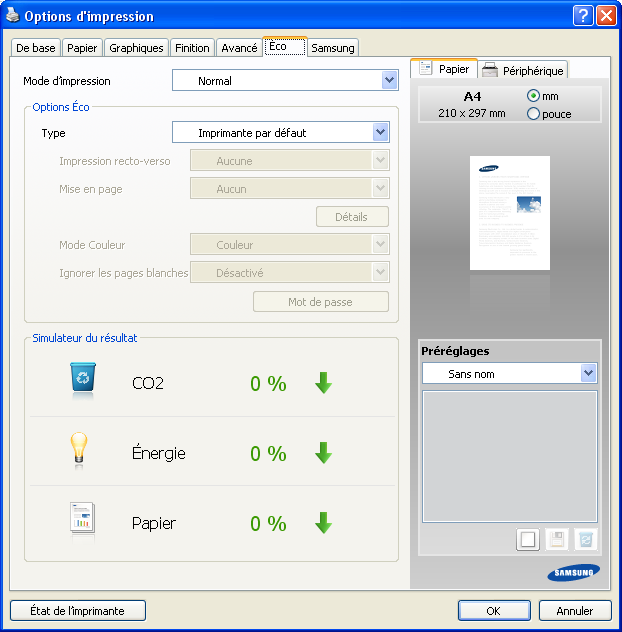The height and width of the screenshot is (632, 622).
Task: Click the new preset blank page icon
Action: click(x=528, y=539)
